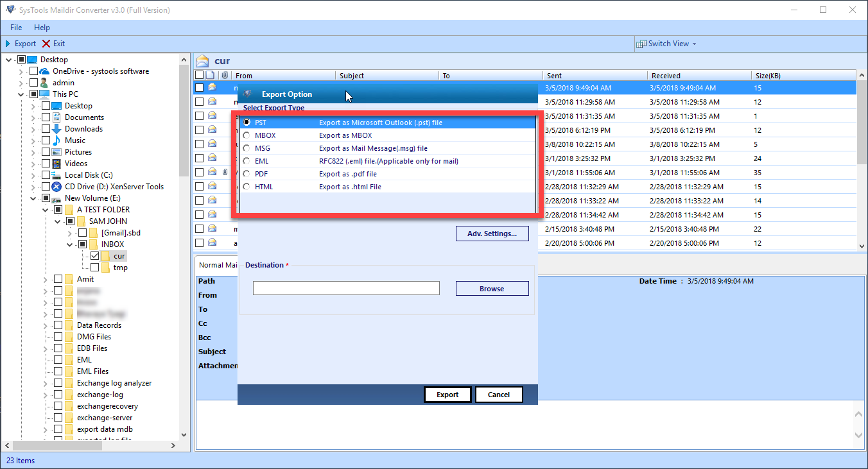Uncheck the cur folder checkbox
The width and height of the screenshot is (868, 469).
tap(94, 256)
